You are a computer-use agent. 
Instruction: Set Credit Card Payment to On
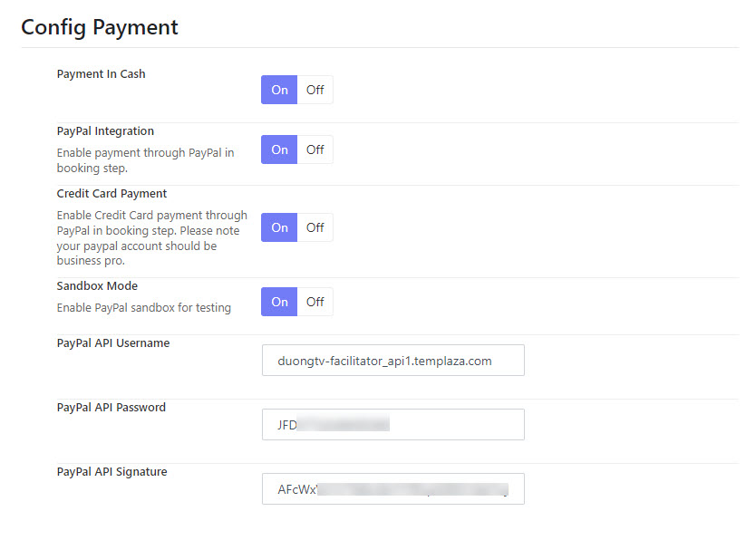pos(279,227)
